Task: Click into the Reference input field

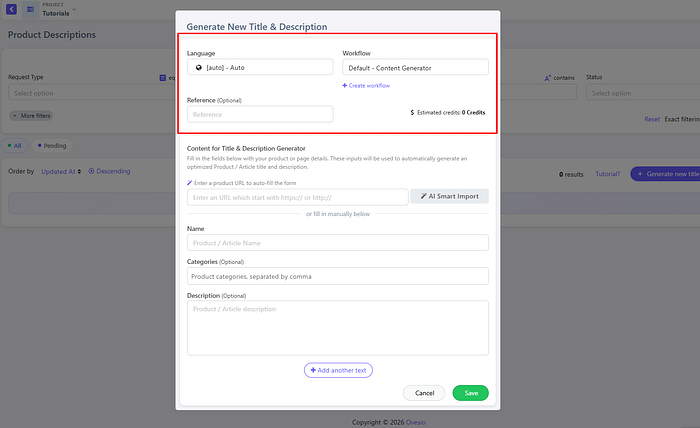Action: (x=260, y=114)
